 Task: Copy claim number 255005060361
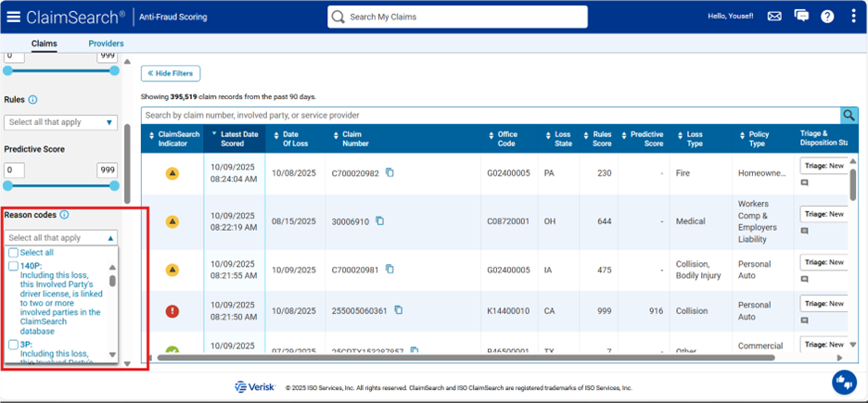[399, 310]
